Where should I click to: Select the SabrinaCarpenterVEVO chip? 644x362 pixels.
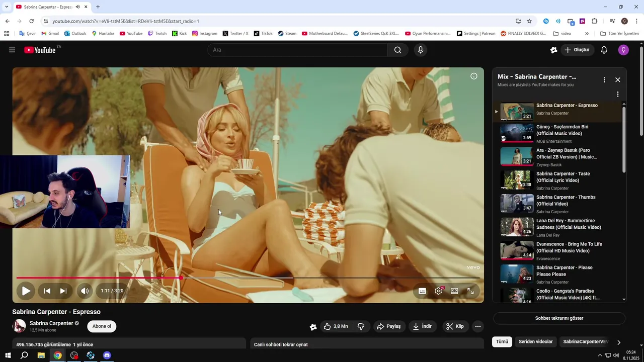(x=586, y=342)
